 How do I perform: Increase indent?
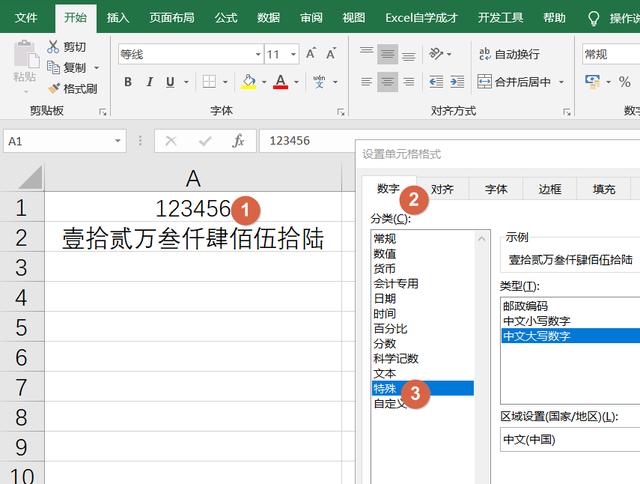[457, 82]
